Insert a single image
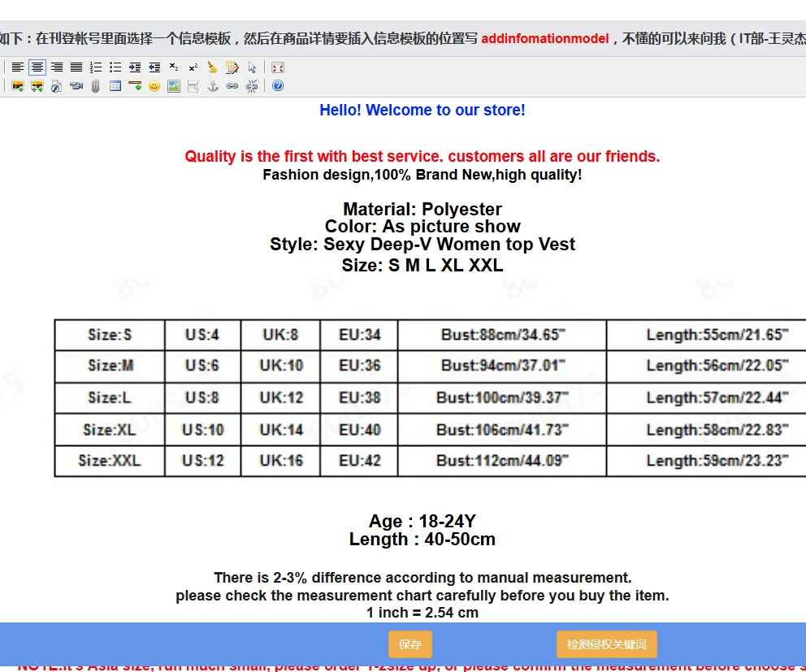This screenshot has height=672, width=806. tap(18, 86)
